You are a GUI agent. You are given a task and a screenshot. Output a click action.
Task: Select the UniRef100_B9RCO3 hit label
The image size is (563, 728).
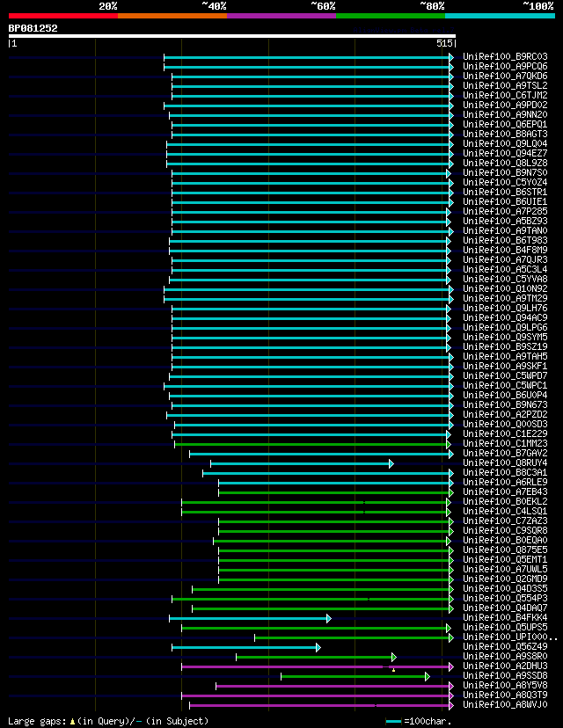tap(505, 56)
